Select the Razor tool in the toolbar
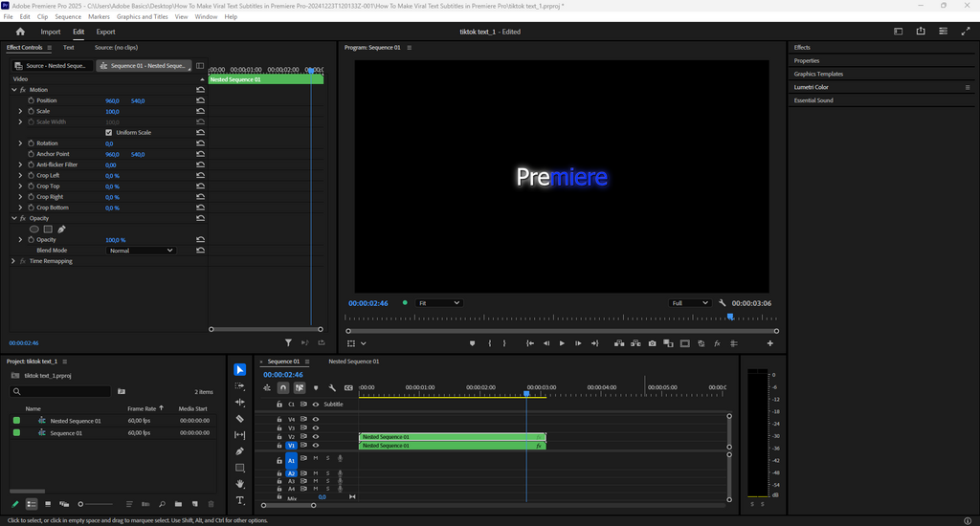 pyautogui.click(x=239, y=419)
